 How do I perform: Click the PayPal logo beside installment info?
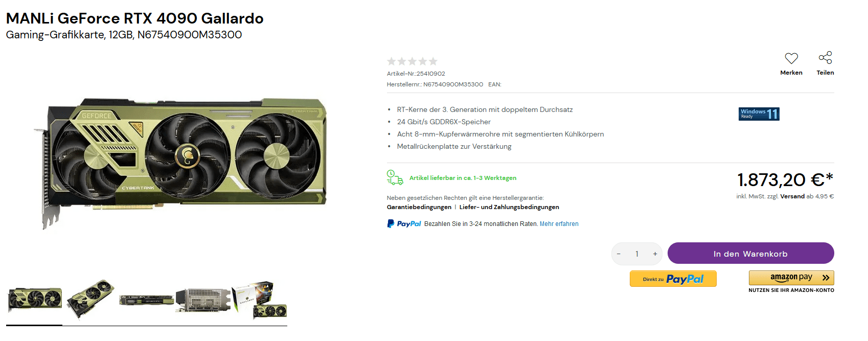(x=404, y=223)
